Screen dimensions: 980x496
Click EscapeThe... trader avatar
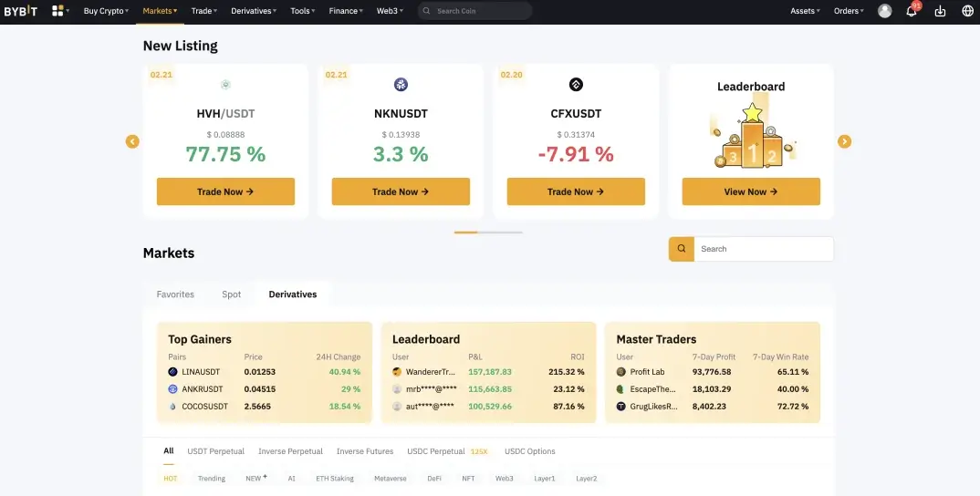tap(621, 389)
